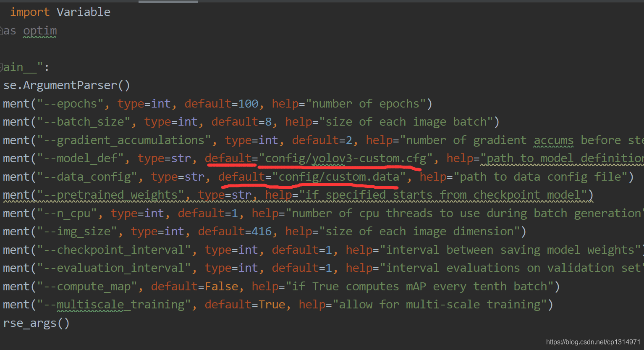Click the rse_args() call on the last line
The image size is (644, 350).
click(36, 323)
